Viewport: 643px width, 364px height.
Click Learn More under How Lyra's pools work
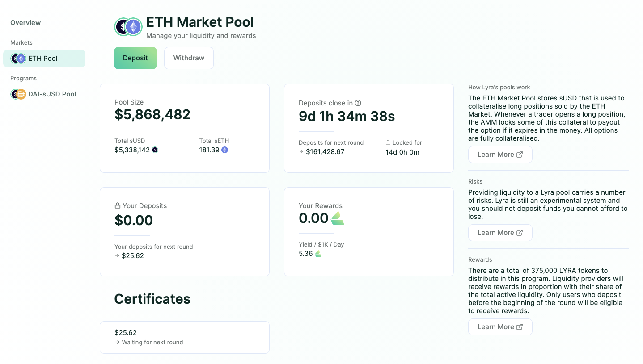coord(500,155)
